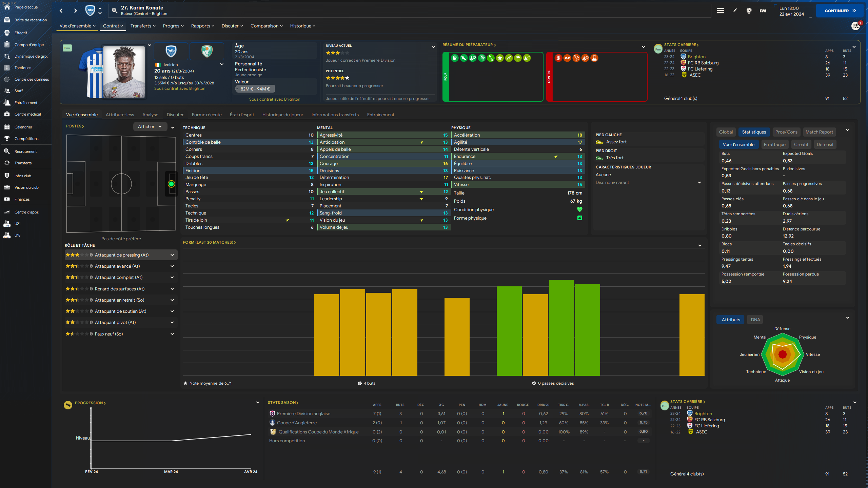Click the Finances sidebar icon
This screenshot has width=868, height=488.
pos(7,199)
